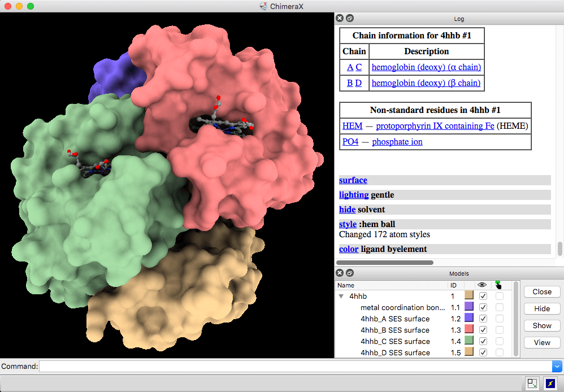This screenshot has height=392, width=564.
Task: Enable selectable checkbox for 4hhb model
Action: coord(499,296)
